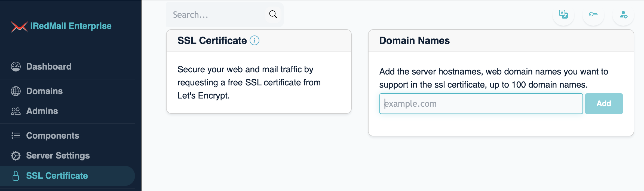Click the iRedMail red envelope logo
The height and width of the screenshot is (191, 644).
(x=19, y=26)
